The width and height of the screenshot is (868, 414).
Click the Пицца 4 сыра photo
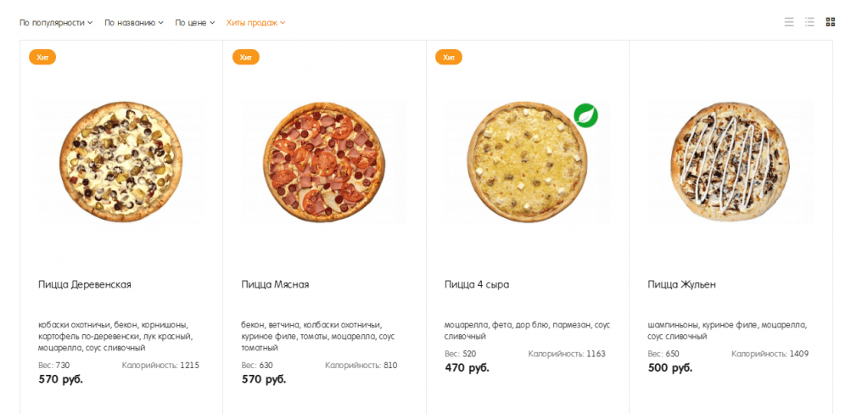click(x=527, y=161)
